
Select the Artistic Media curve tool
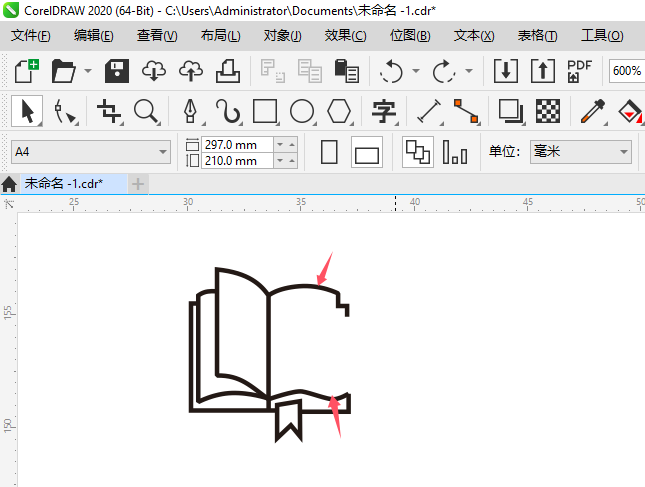pyautogui.click(x=228, y=111)
